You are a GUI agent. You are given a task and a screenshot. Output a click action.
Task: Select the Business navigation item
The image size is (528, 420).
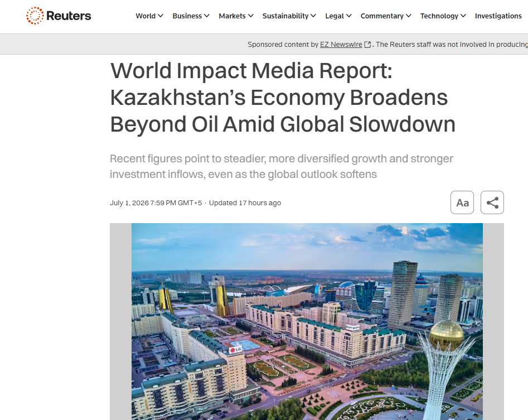pyautogui.click(x=187, y=16)
